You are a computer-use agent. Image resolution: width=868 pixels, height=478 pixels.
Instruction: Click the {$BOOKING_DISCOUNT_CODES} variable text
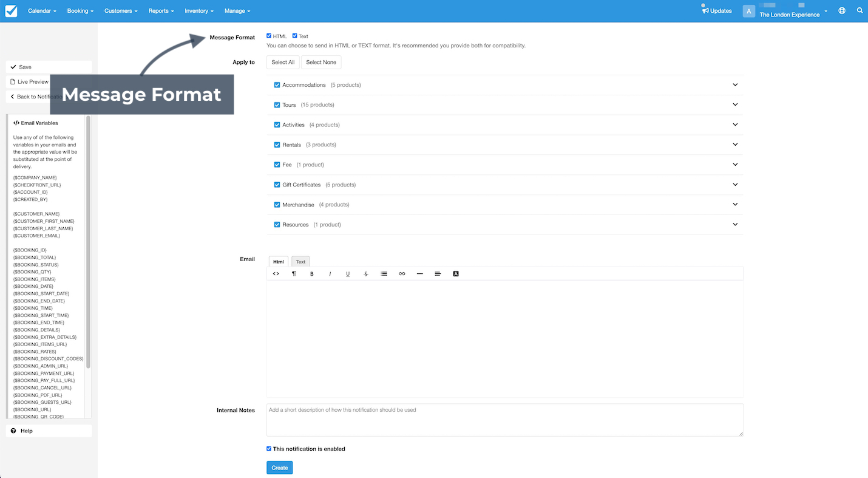pos(49,359)
